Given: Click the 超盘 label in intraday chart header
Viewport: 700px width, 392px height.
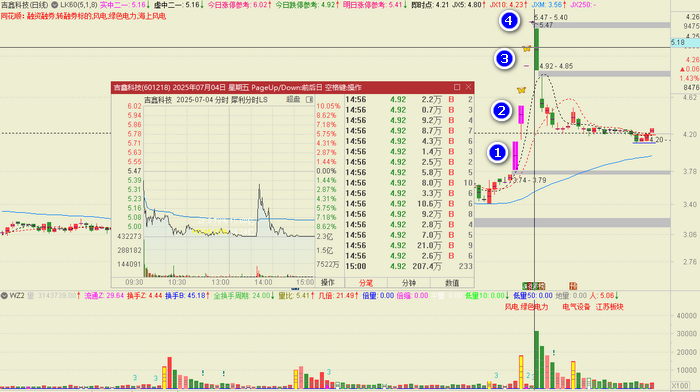Looking at the screenshot, I should point(293,100).
